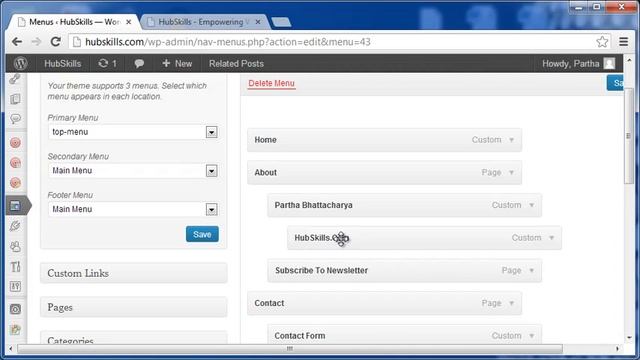Select the Appearance icon in sidebar
640x360 pixels.
tap(16, 205)
